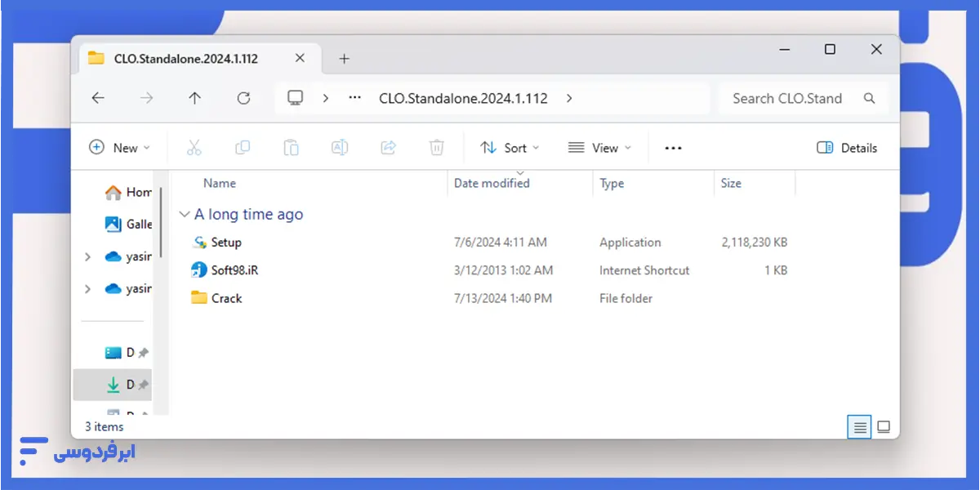Click the Soft98.iR shortcut icon
Screen dimensions: 980x490
(199, 270)
